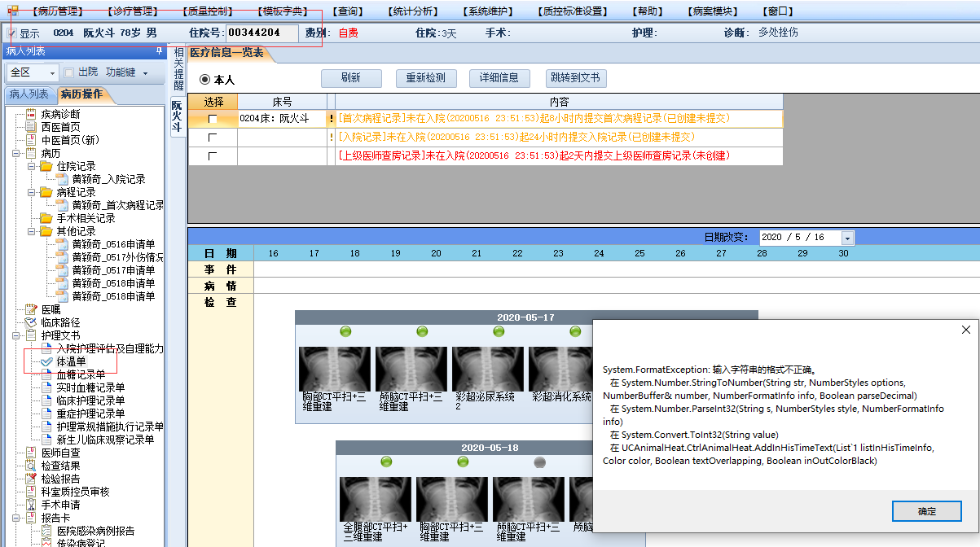Click the 详细信息 button
The height and width of the screenshot is (547, 980).
pyautogui.click(x=499, y=78)
